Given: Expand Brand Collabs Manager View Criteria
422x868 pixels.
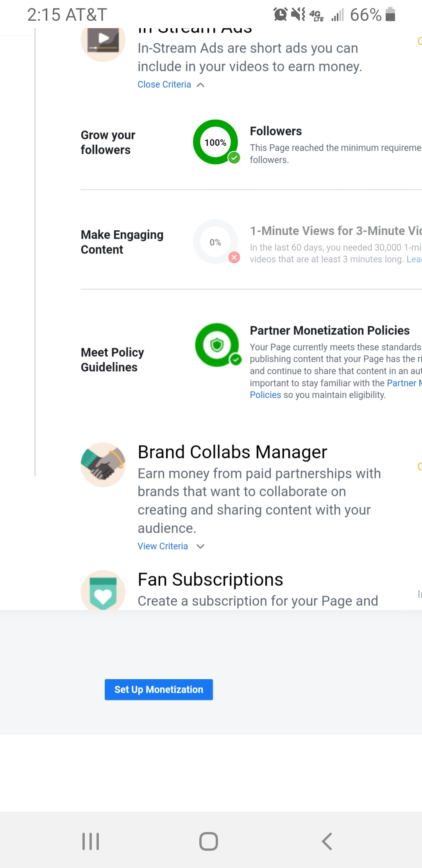Looking at the screenshot, I should (163, 546).
